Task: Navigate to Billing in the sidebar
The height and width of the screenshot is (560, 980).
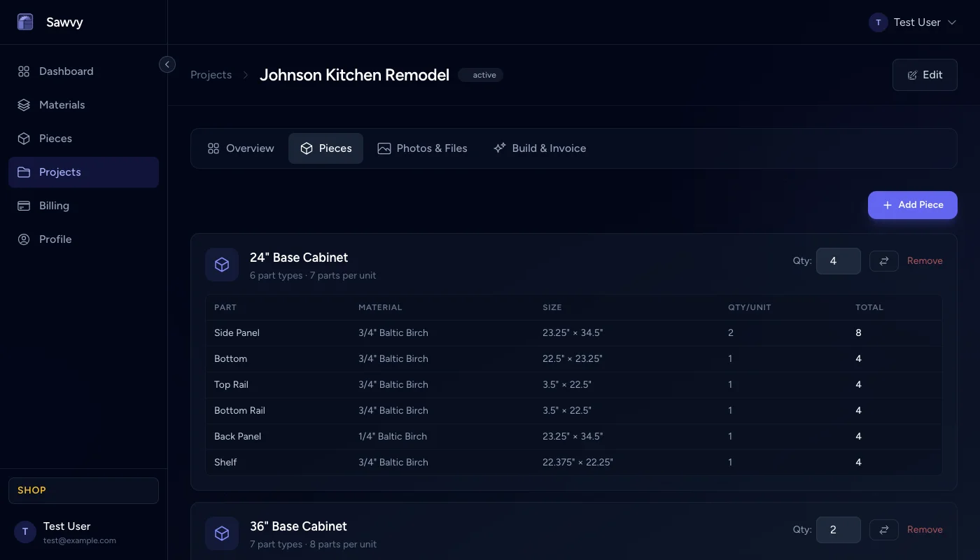Action: click(54, 206)
